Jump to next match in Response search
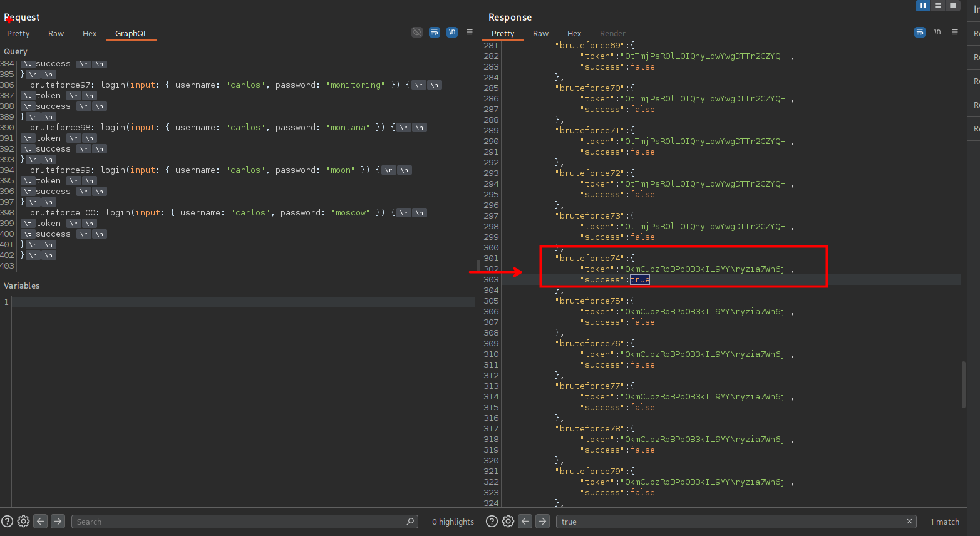This screenshot has height=536, width=980. (543, 522)
